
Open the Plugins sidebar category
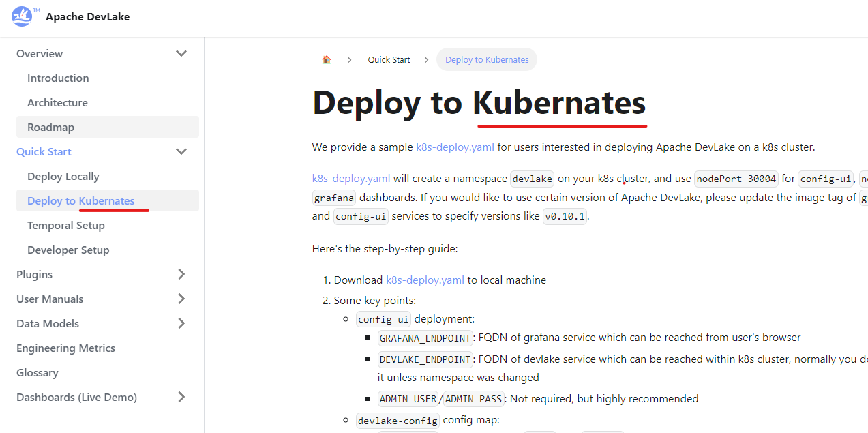34,274
